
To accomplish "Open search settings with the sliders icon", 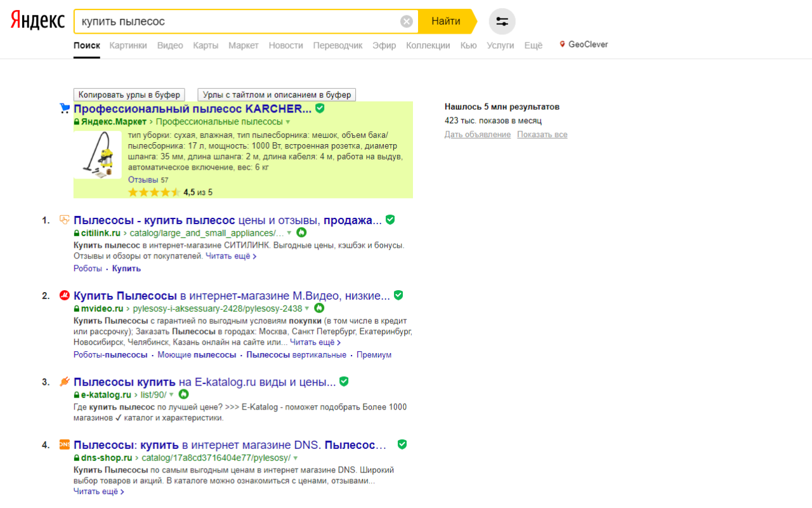I will 502,21.
